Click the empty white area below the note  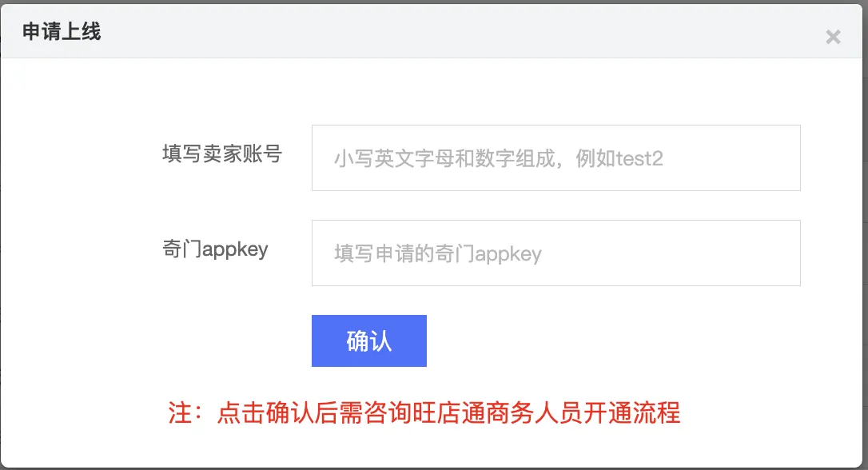432,448
